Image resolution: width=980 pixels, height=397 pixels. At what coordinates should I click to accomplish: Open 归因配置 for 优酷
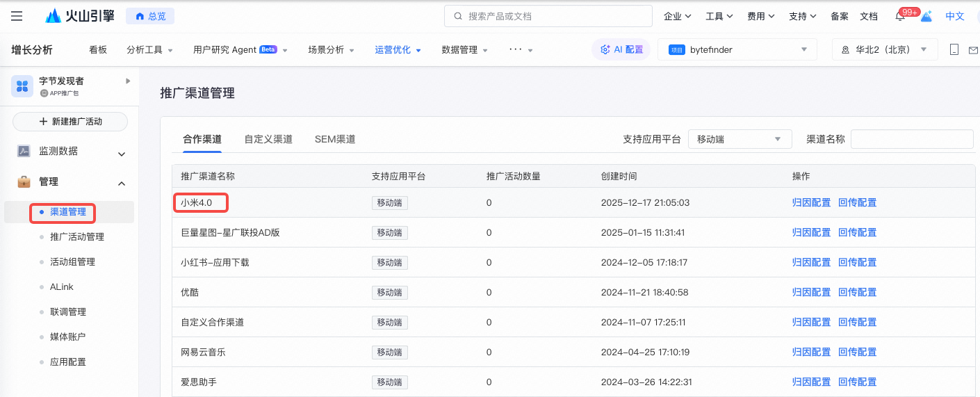click(811, 292)
